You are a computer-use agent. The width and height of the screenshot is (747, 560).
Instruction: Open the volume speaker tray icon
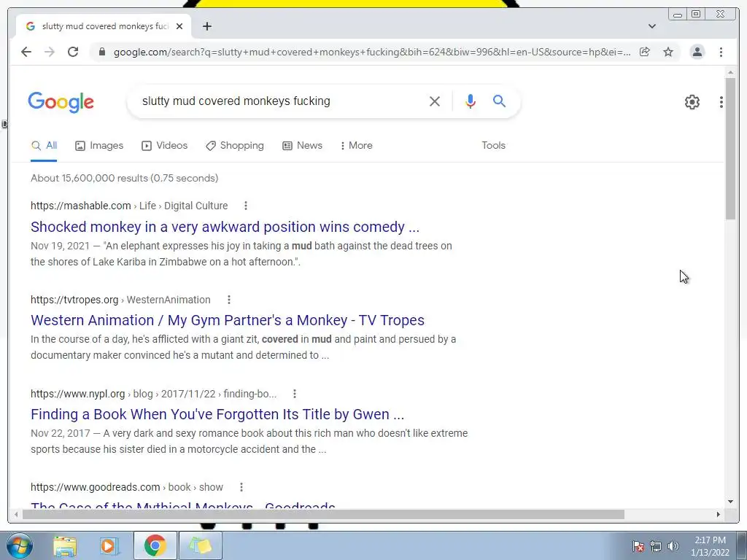(673, 546)
